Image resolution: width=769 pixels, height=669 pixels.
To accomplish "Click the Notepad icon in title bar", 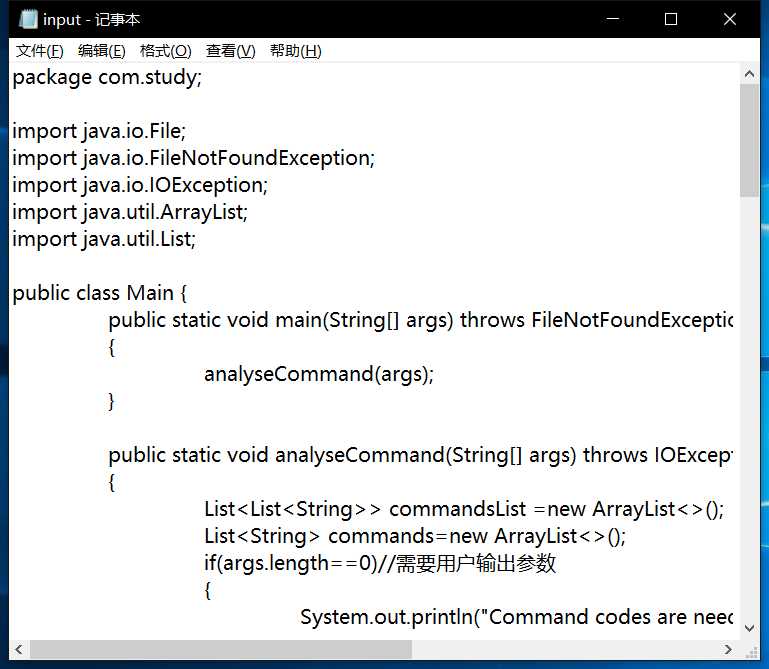I will tap(28, 20).
